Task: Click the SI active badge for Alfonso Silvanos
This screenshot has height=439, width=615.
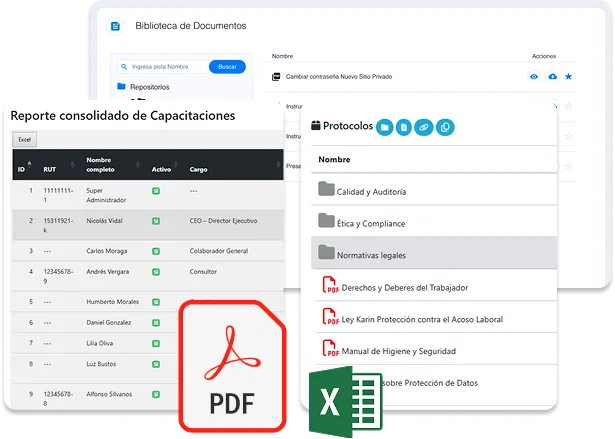Action: (156, 394)
